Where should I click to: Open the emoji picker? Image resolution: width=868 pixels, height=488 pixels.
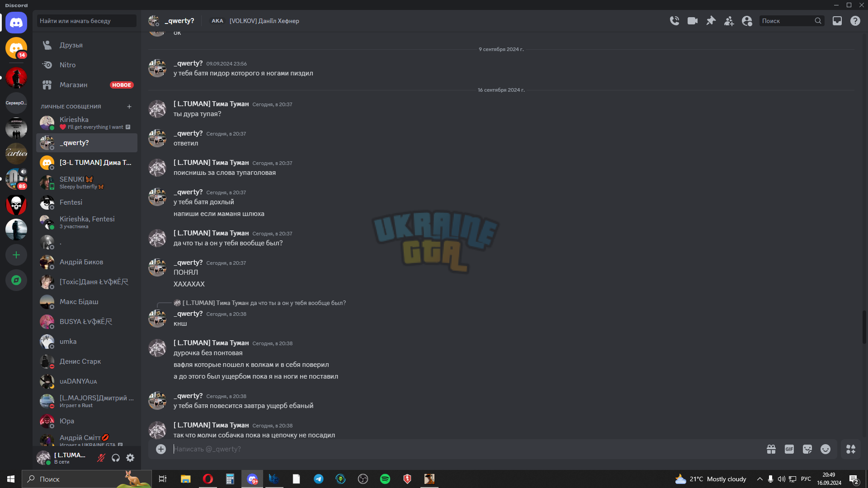click(x=826, y=449)
